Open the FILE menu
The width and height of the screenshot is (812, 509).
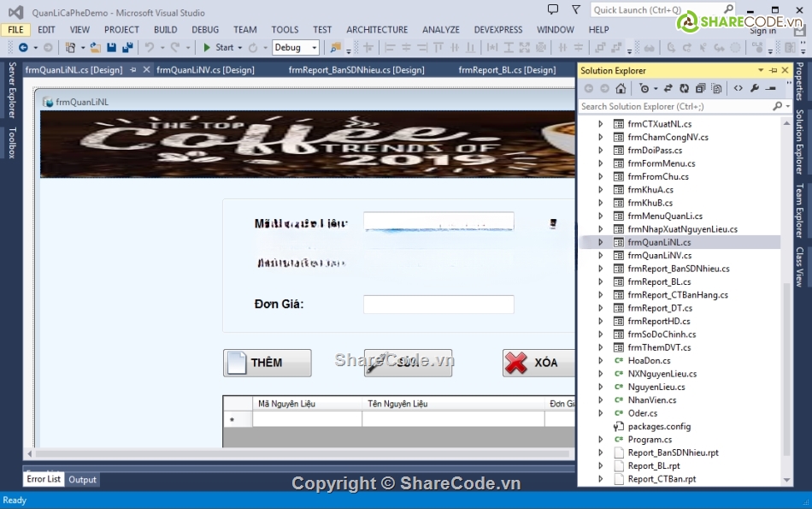click(15, 30)
